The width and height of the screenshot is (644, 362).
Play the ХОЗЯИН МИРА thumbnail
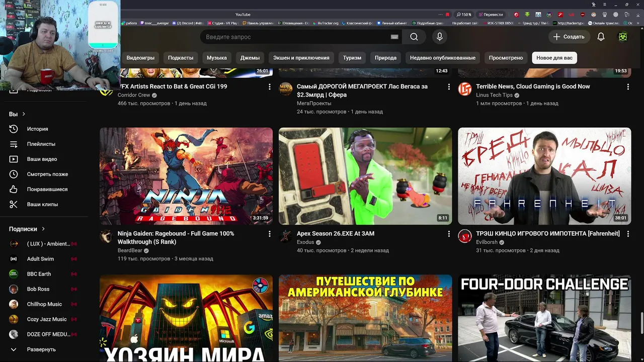[186, 318]
